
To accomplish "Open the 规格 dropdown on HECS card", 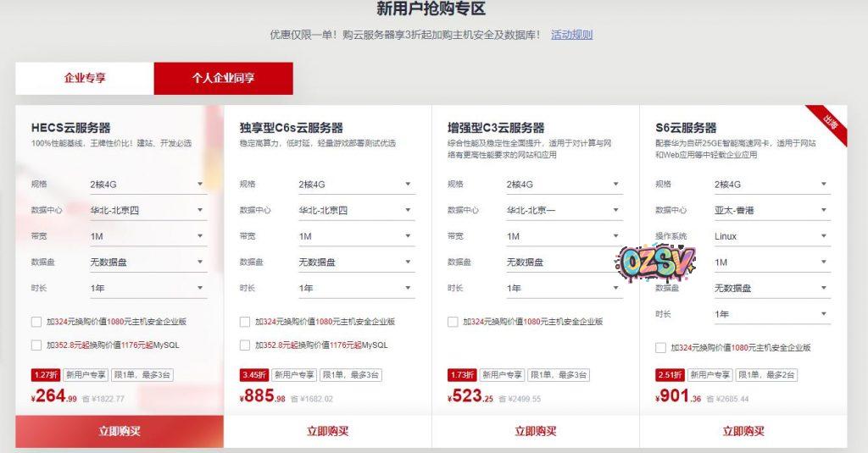I will click(x=147, y=184).
